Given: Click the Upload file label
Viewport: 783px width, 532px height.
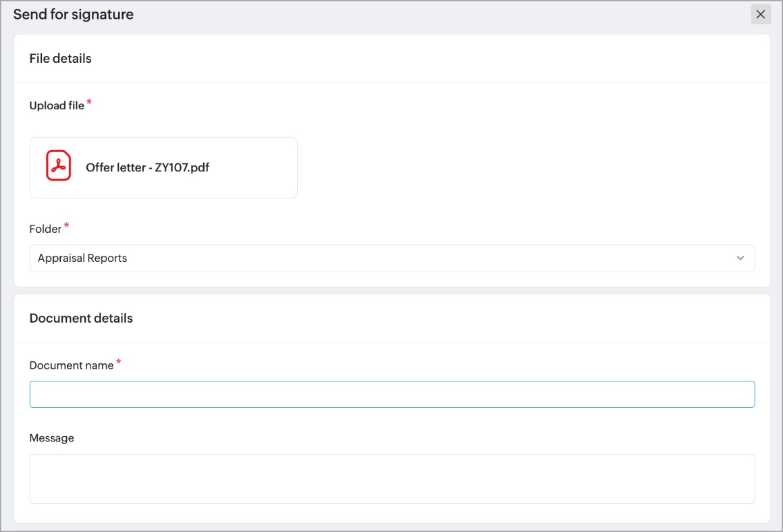Looking at the screenshot, I should 57,105.
